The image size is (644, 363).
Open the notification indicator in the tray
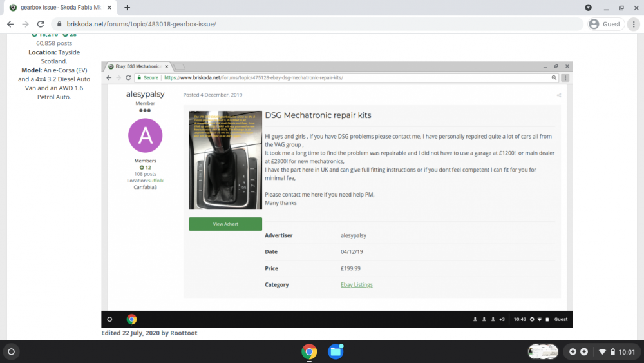click(573, 351)
